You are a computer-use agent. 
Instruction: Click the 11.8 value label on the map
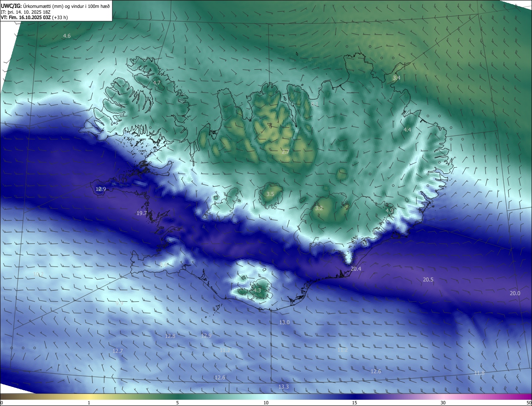point(479,373)
